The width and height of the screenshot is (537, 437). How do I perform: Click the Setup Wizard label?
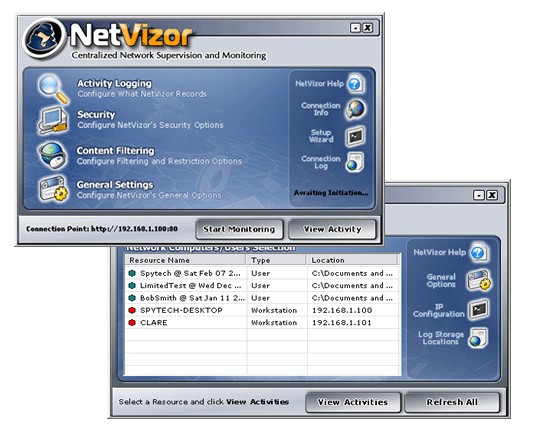point(321,136)
